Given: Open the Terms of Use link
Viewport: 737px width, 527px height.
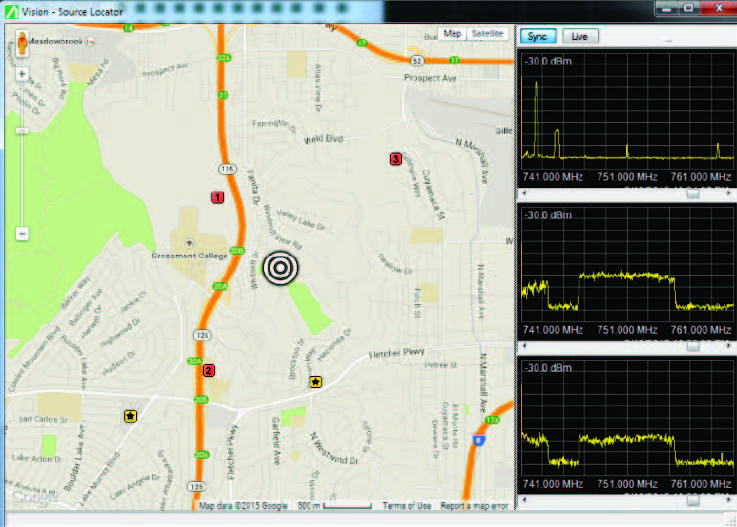Looking at the screenshot, I should [410, 506].
